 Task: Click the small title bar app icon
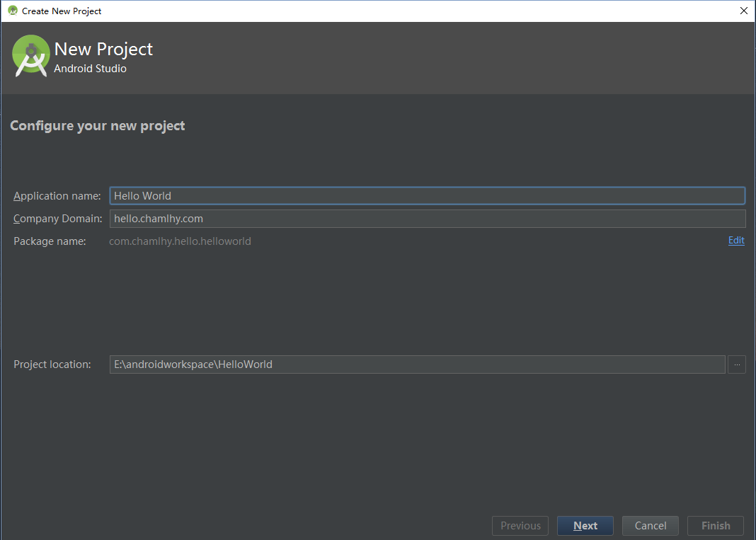(x=12, y=11)
